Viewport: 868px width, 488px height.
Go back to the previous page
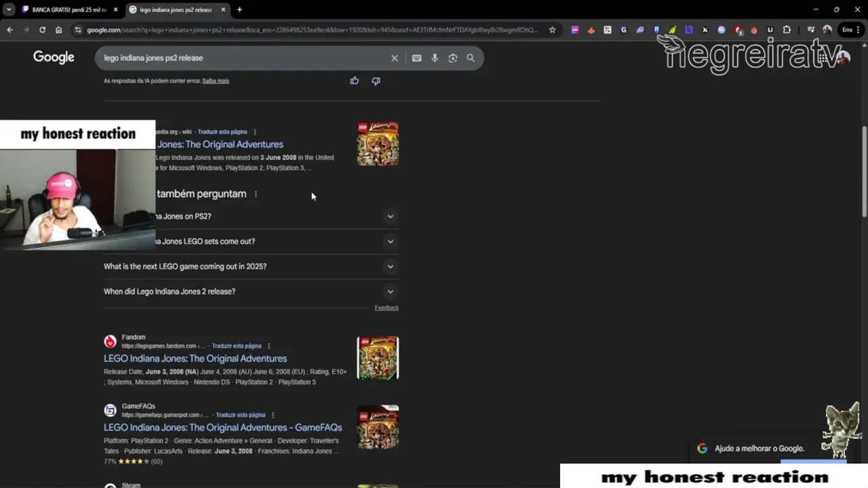click(9, 30)
